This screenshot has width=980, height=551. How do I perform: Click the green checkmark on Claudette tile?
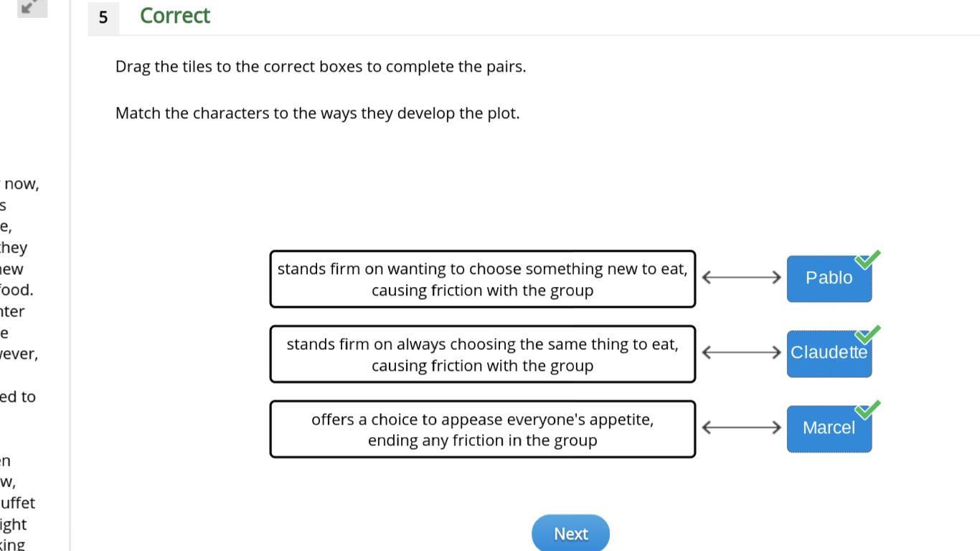coord(867,334)
